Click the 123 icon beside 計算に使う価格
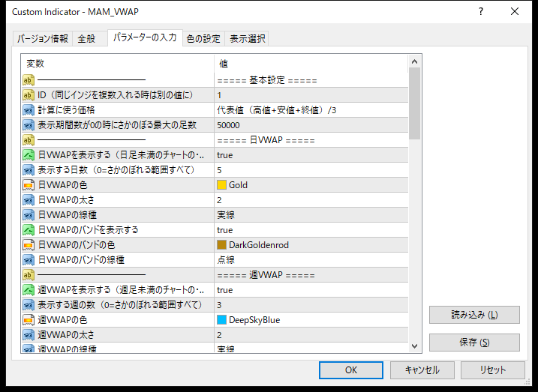Viewport: 538px width, 392px height. (29, 110)
